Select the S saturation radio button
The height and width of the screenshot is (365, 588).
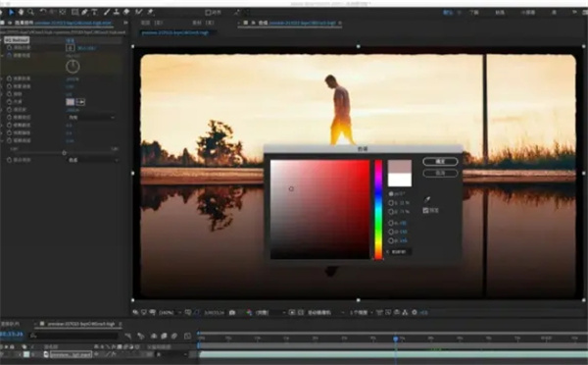click(x=391, y=203)
